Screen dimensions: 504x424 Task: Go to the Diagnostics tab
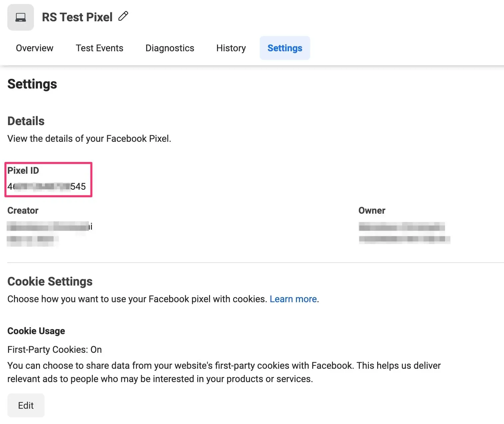(x=170, y=48)
